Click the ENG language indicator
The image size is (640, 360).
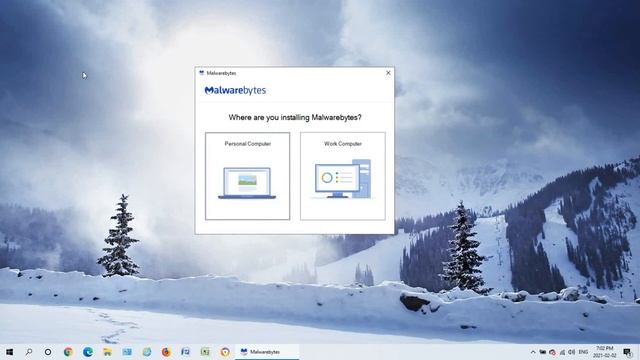583,352
